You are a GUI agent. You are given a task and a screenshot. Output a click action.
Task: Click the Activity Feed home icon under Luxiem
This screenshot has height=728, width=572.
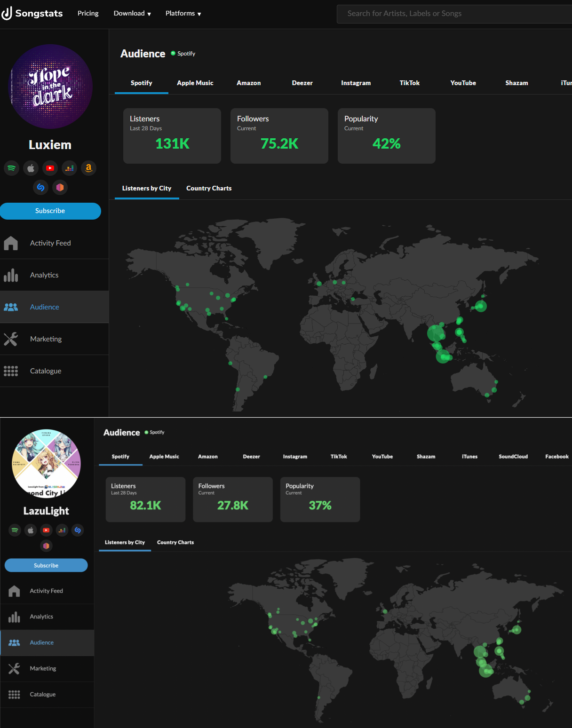click(x=11, y=243)
